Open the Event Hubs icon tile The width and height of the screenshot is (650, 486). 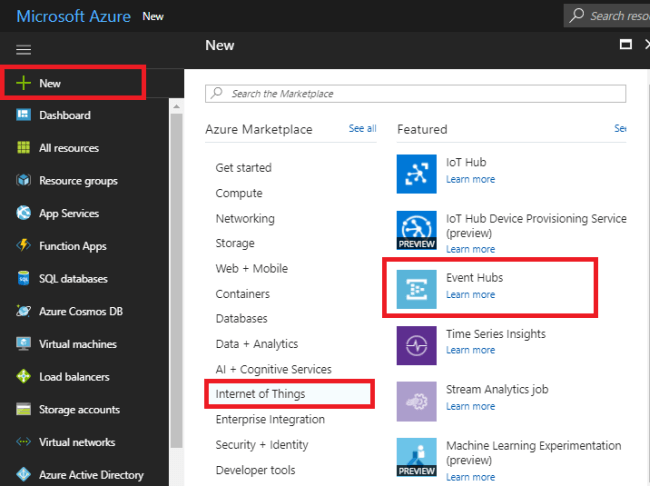[x=416, y=288]
